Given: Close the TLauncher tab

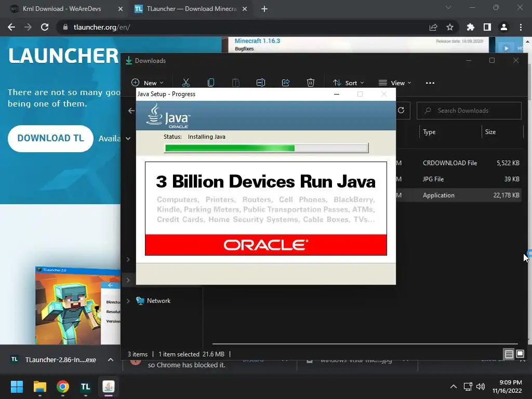Looking at the screenshot, I should [x=245, y=9].
